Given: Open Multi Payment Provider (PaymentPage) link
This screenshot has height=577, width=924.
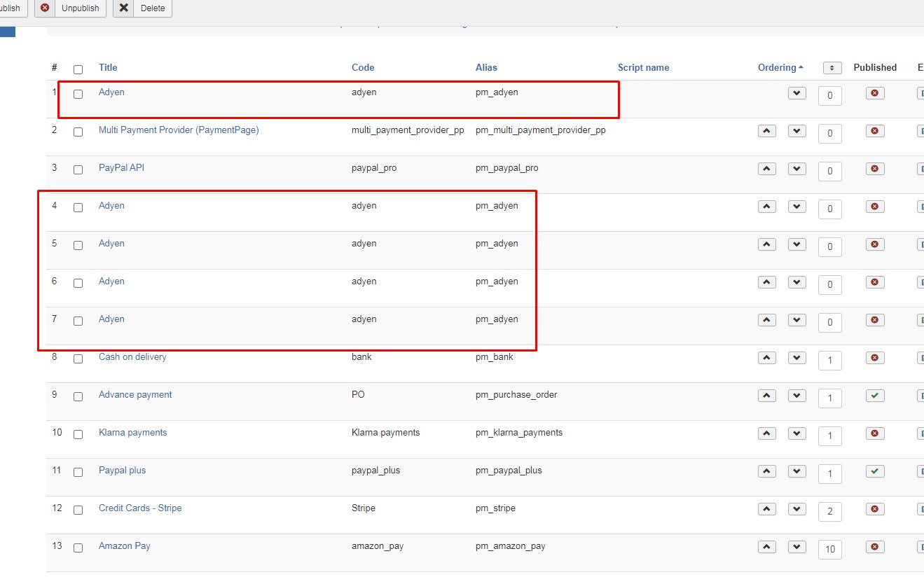Looking at the screenshot, I should click(179, 130).
